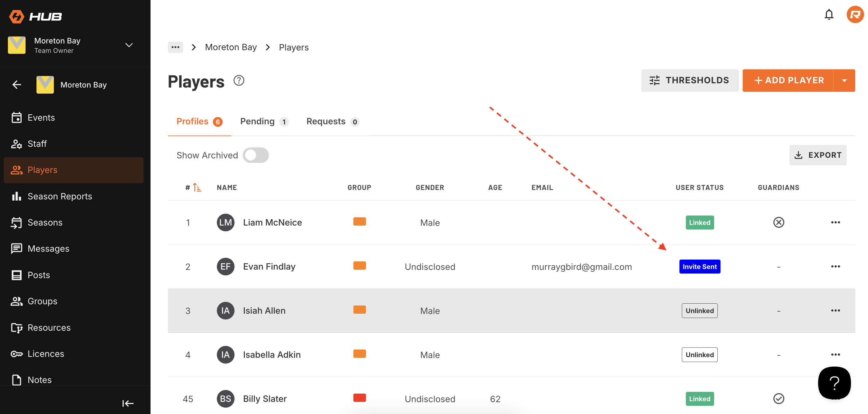This screenshot has width=868, height=414.
Task: Open user profile avatar at top right
Action: tap(855, 15)
